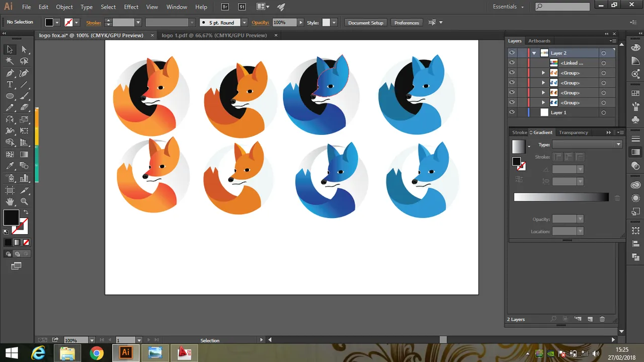Open Symbols panel club icon
This screenshot has width=644, height=362.
pyautogui.click(x=636, y=120)
